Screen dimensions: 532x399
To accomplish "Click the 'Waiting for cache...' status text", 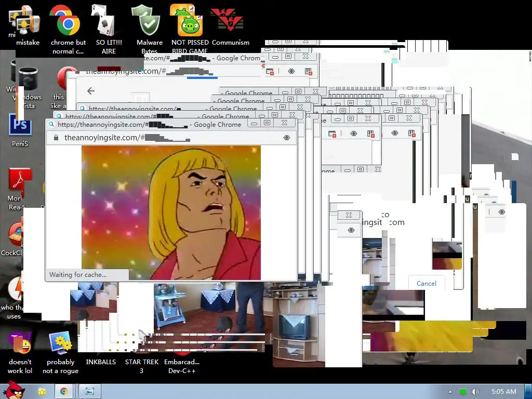I will click(78, 274).
